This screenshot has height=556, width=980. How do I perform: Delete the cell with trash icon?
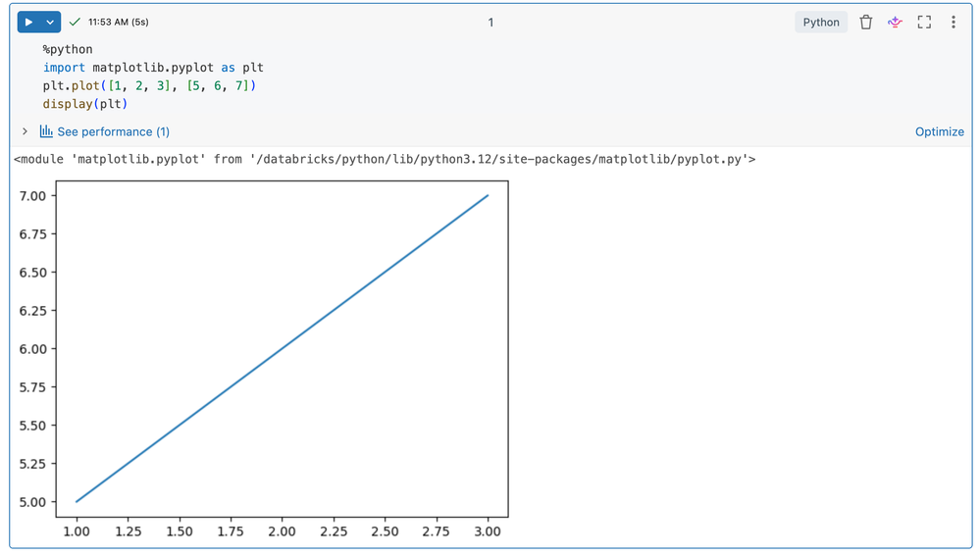pyautogui.click(x=865, y=23)
